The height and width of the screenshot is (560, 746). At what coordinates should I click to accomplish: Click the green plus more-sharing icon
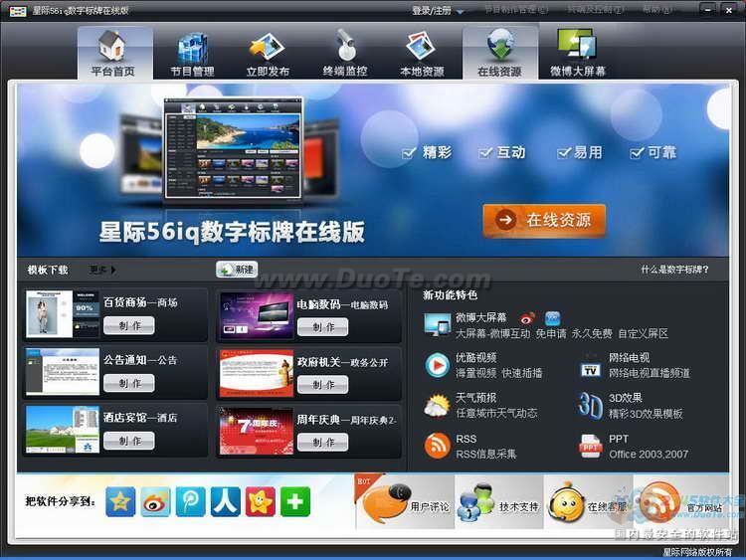tap(295, 501)
